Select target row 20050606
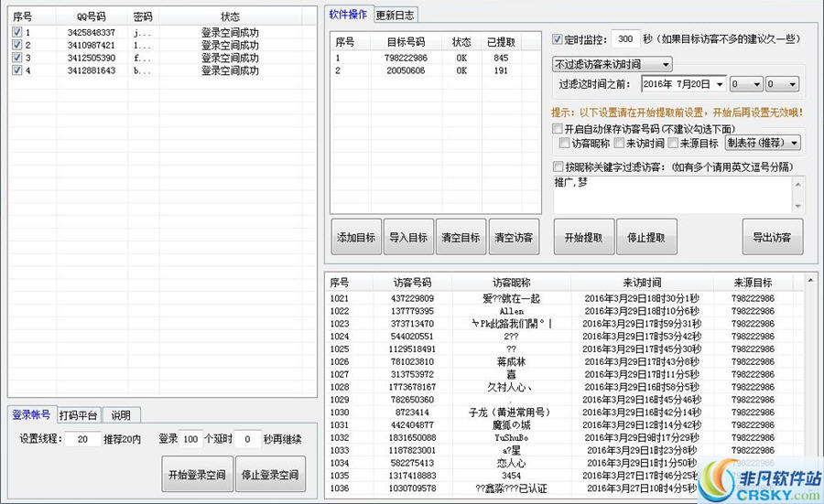Screen dimensions: 824x504 coord(435,70)
